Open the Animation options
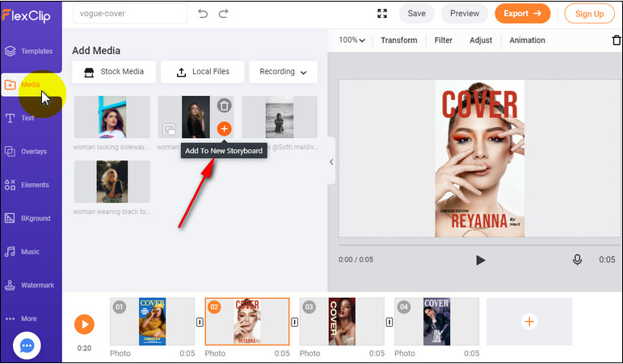Viewport: 623px width, 364px height. pyautogui.click(x=527, y=40)
